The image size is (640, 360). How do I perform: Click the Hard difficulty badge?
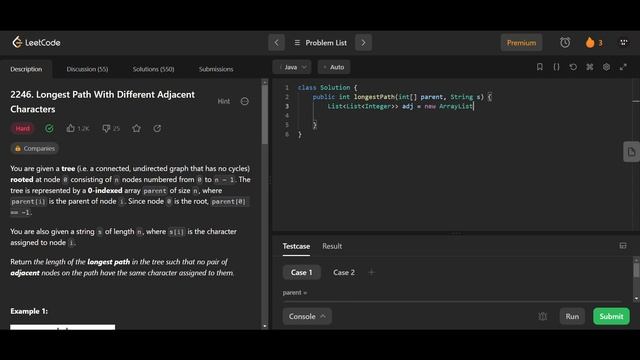22,128
